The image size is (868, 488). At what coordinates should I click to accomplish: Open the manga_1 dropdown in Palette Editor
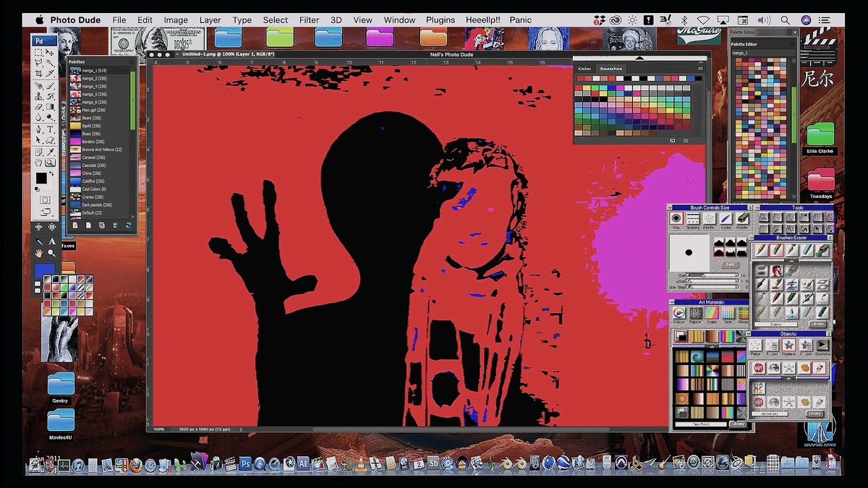click(762, 53)
